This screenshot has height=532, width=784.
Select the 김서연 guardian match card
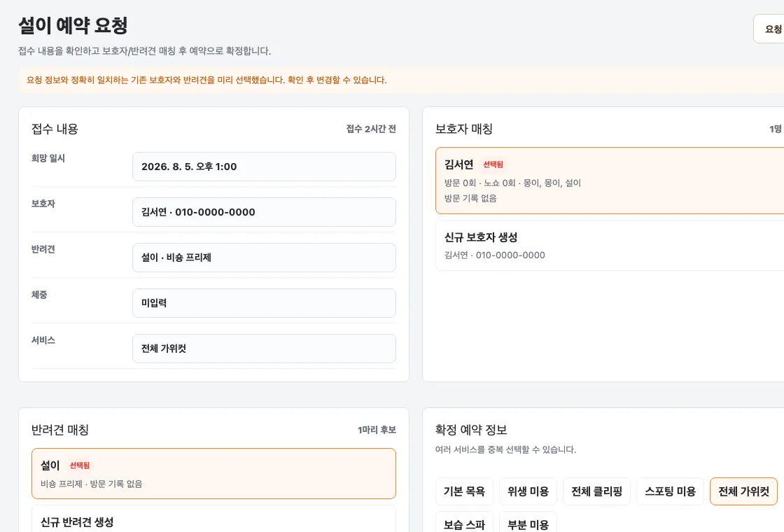coord(610,181)
